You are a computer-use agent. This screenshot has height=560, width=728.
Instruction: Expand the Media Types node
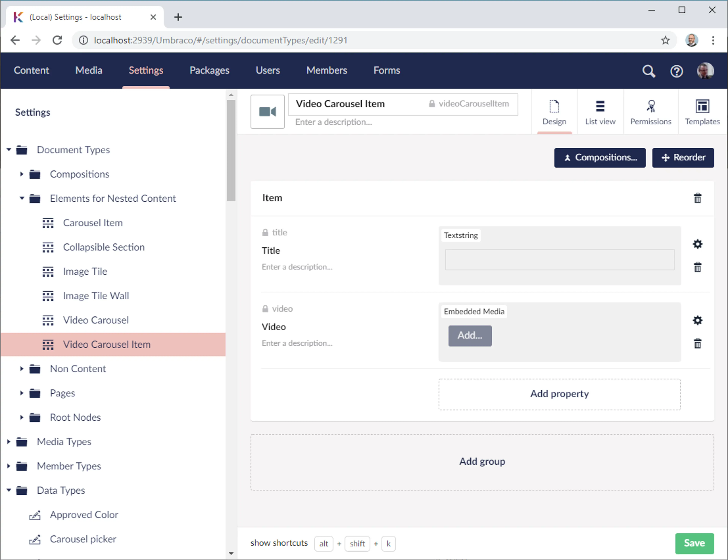click(x=9, y=442)
